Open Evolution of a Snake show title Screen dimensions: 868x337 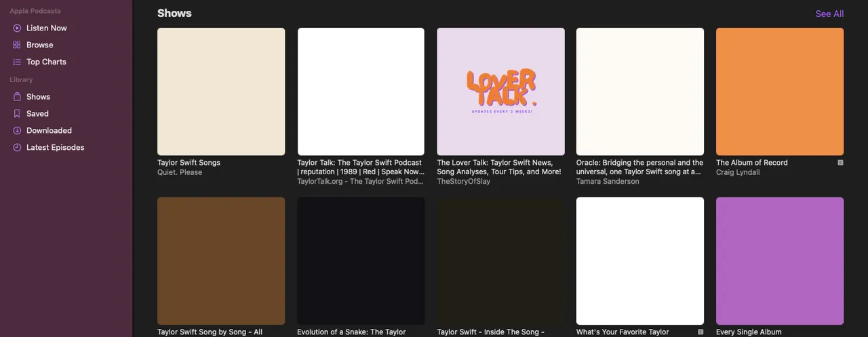click(x=351, y=332)
